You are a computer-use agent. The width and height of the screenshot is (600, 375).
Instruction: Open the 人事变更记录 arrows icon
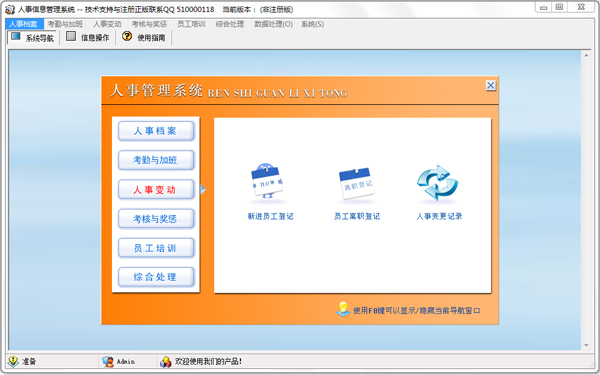437,183
